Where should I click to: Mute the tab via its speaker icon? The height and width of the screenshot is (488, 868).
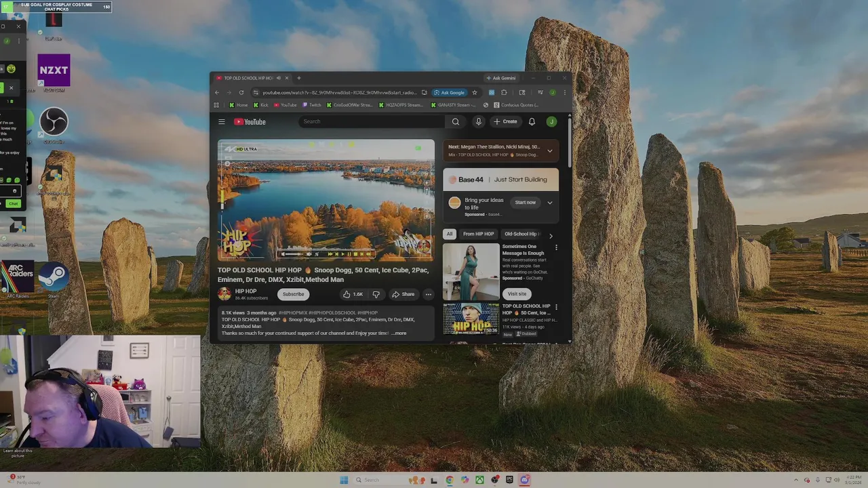[x=278, y=78]
